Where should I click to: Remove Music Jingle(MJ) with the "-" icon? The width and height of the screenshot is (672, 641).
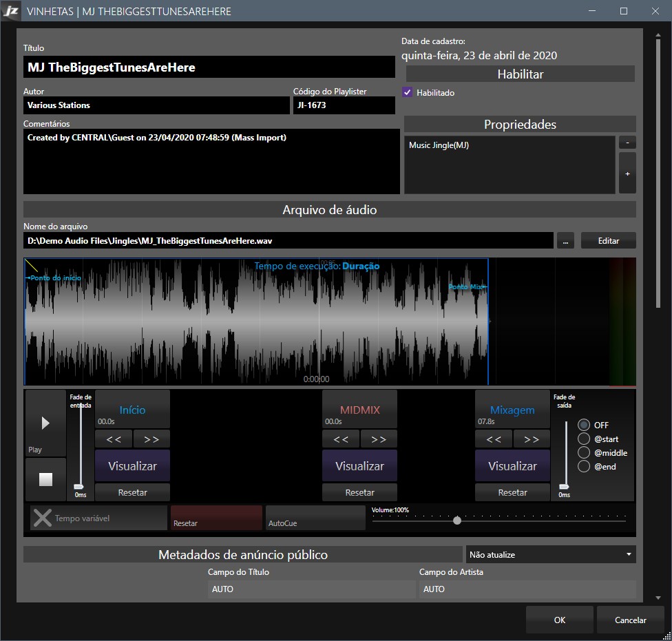click(627, 142)
